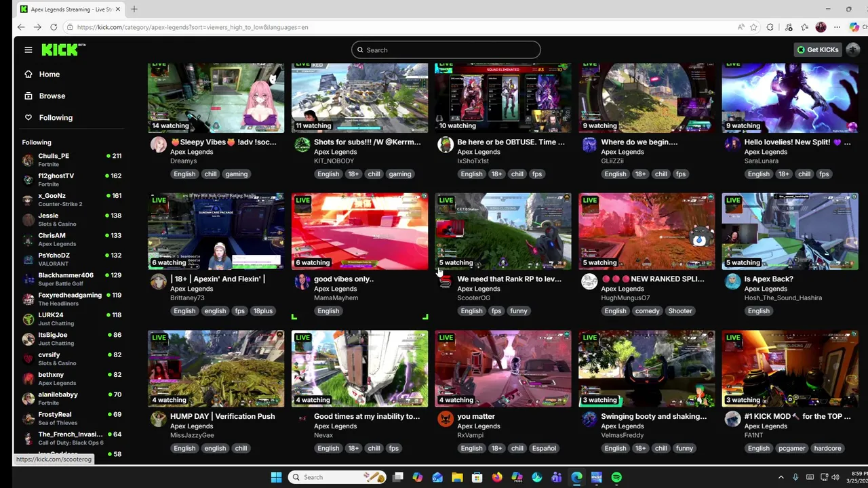Open the hamburger sidebar menu

pyautogui.click(x=28, y=49)
